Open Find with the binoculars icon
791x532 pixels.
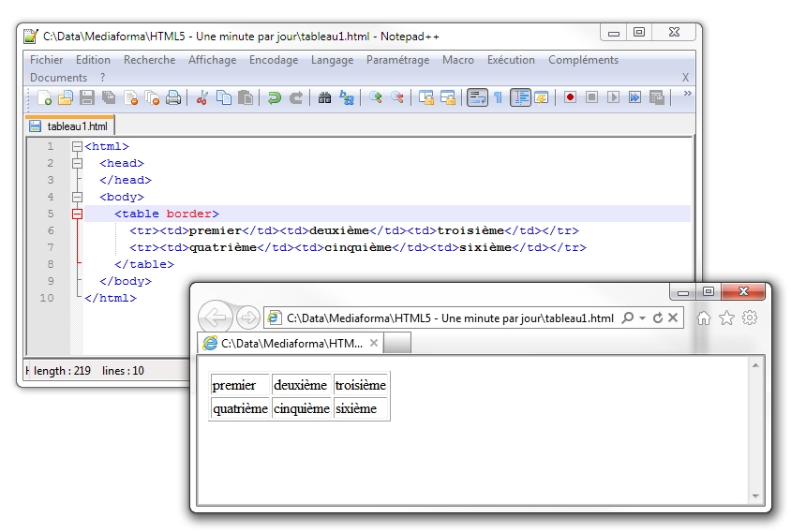tap(325, 97)
